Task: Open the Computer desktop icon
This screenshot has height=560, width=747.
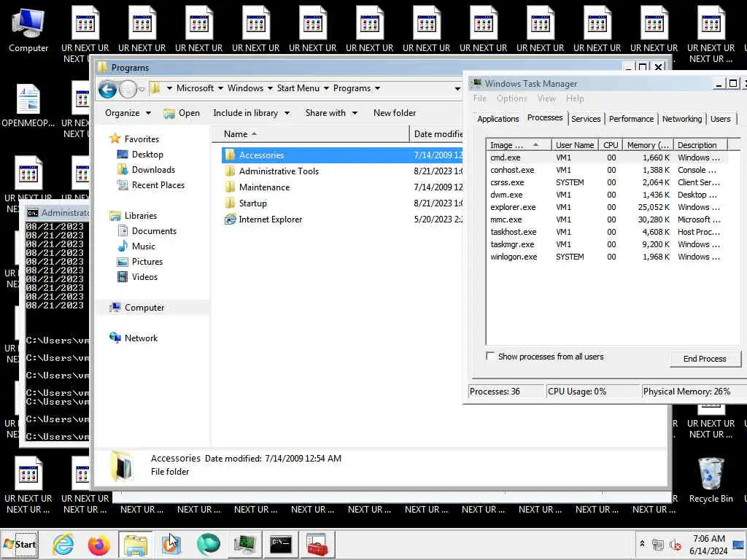Action: pyautogui.click(x=28, y=31)
